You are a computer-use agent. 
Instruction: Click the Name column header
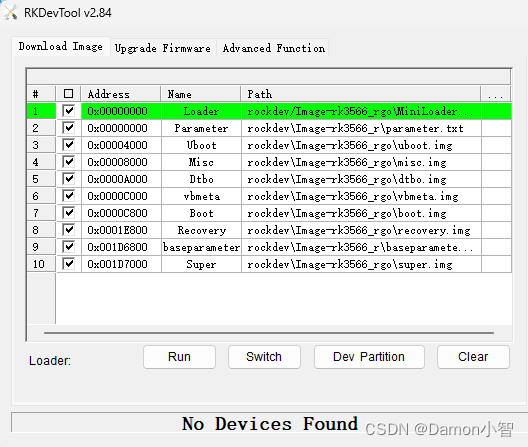[x=201, y=94]
